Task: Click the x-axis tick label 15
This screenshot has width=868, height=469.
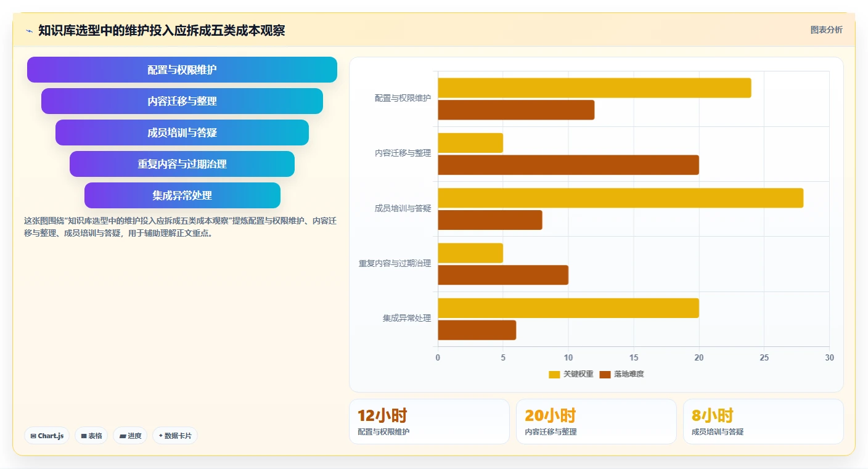Action: [x=634, y=357]
